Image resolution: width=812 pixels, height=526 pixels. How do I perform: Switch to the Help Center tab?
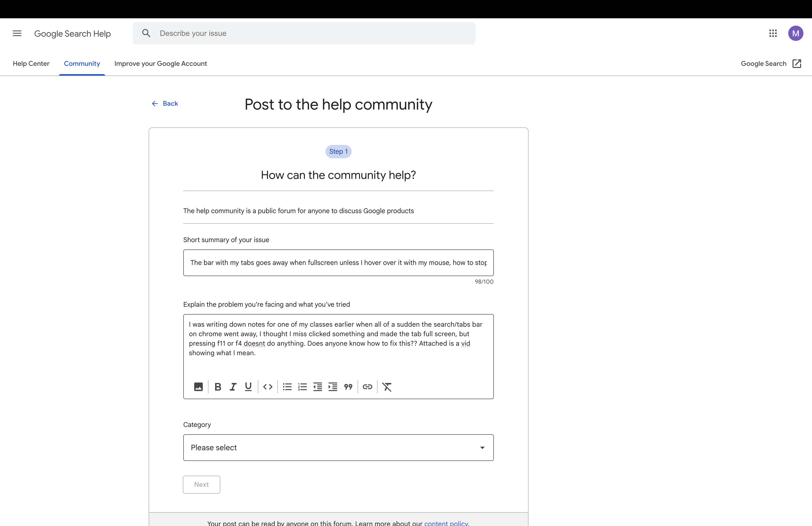31,63
